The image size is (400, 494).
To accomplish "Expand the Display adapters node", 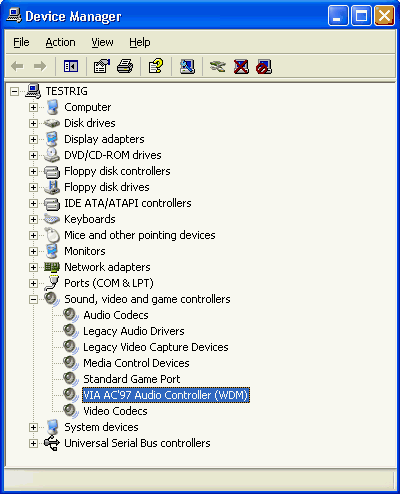I will click(33, 139).
